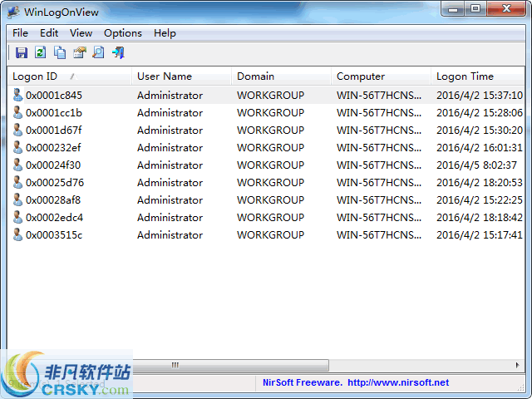Viewport: 532px width, 399px height.
Task: Click the horizontal scrollbar right arrow
Action: pyautogui.click(x=517, y=365)
